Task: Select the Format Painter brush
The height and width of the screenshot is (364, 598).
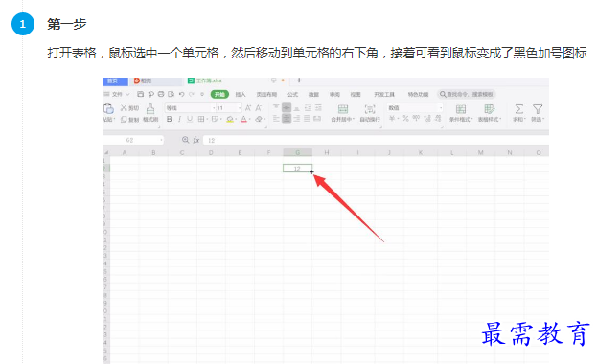Action: point(150,109)
